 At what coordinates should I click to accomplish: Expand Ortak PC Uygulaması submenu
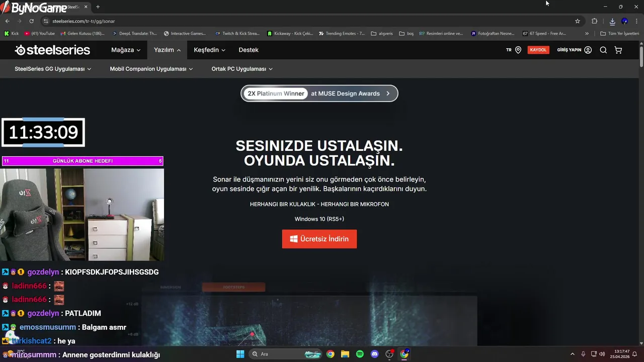[x=242, y=69]
